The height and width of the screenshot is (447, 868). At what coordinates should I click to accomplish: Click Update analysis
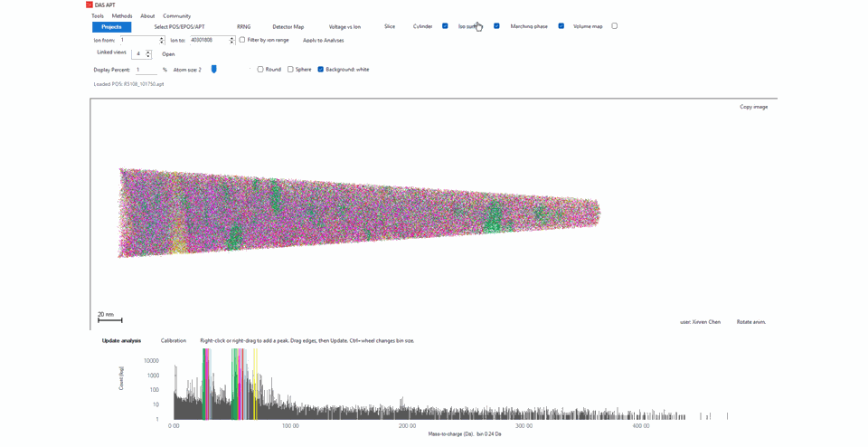(x=121, y=340)
